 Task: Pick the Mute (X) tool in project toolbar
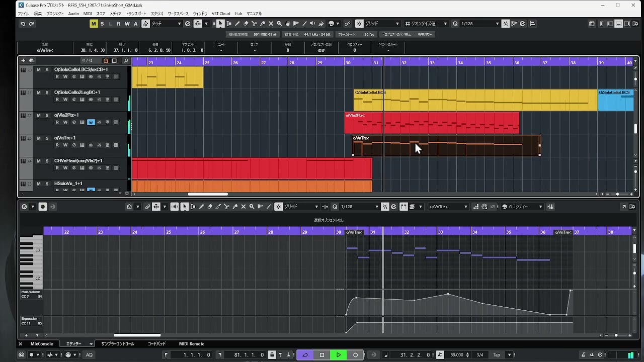point(271,24)
